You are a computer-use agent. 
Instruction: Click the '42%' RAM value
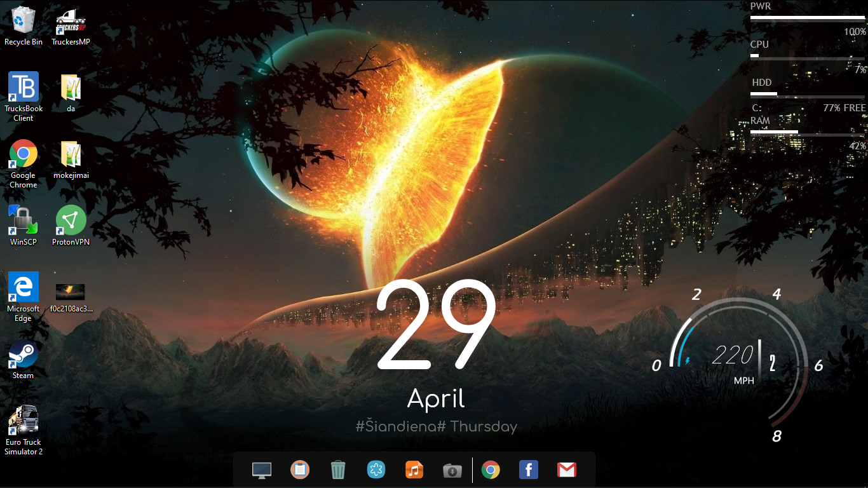[x=858, y=146]
